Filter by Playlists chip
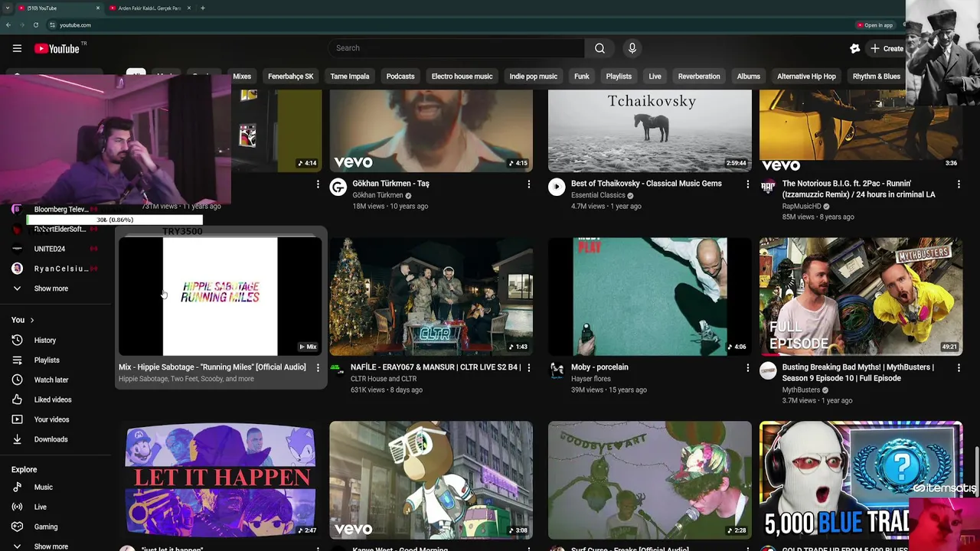 619,77
